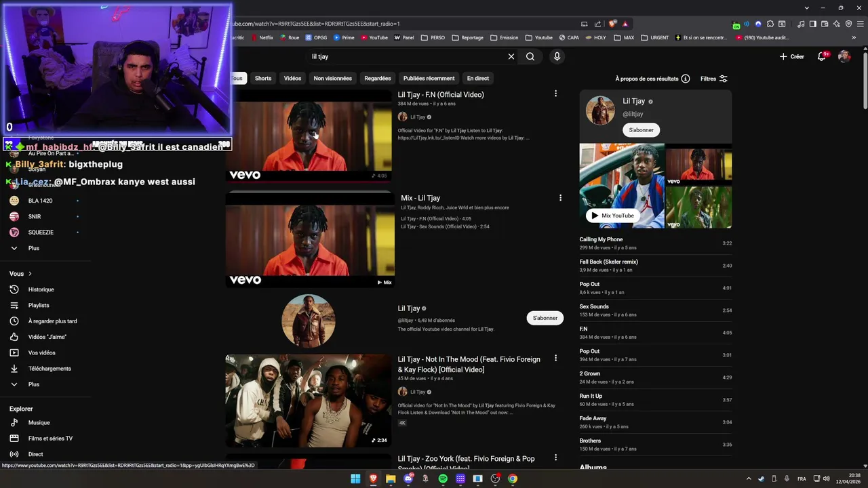Open the Windows Start menu
The height and width of the screenshot is (488, 868).
(x=355, y=479)
